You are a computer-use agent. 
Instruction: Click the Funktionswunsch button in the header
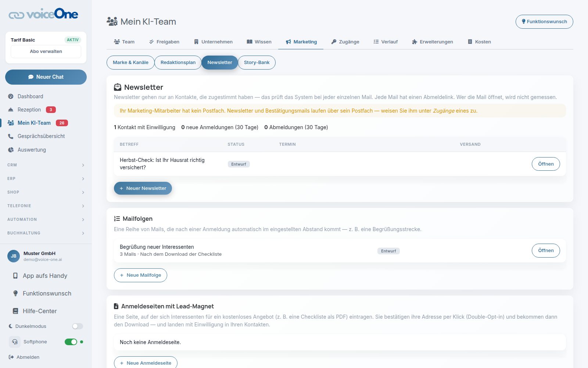544,22
